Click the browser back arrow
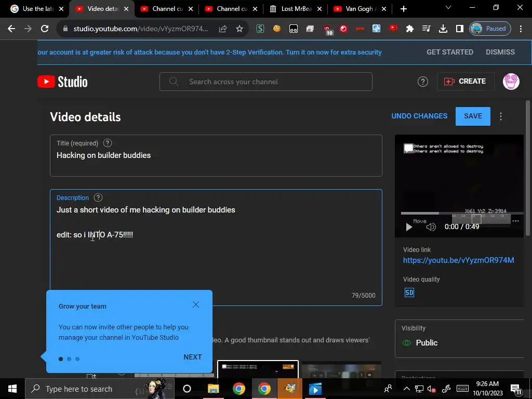This screenshot has height=399, width=532. point(11,29)
